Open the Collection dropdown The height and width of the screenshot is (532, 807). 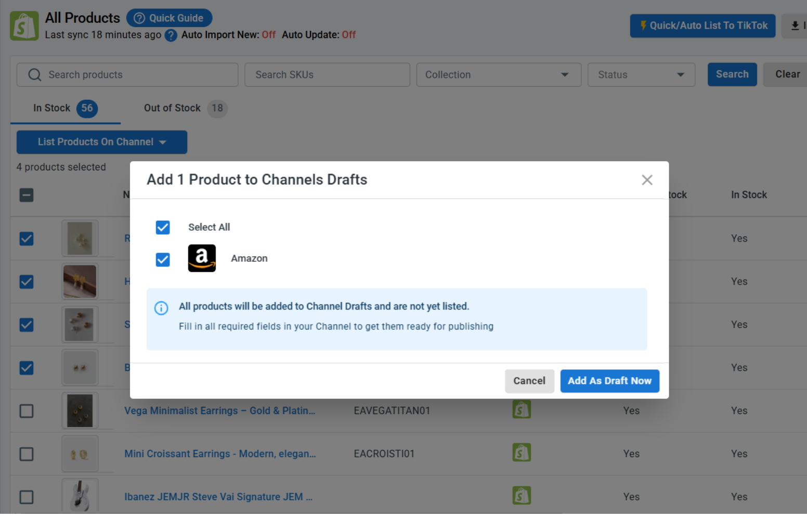coord(499,75)
